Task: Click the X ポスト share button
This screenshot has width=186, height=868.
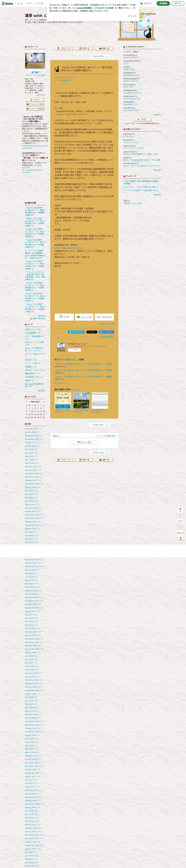Action: 92,332
